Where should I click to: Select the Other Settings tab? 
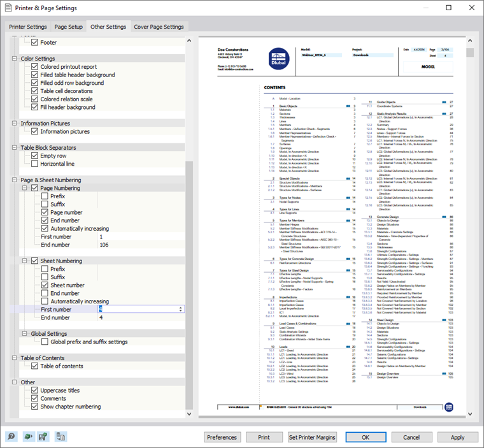pos(108,27)
